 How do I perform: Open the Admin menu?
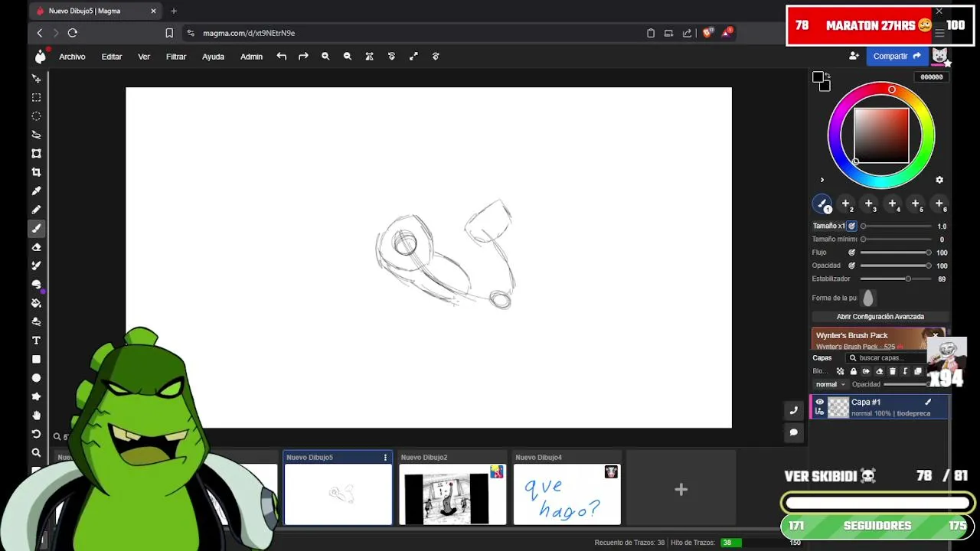251,57
